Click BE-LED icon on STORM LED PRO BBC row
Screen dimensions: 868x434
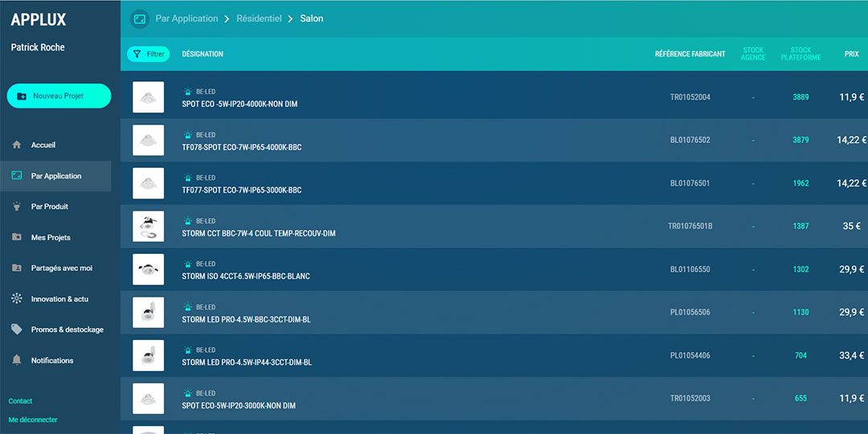pos(187,307)
